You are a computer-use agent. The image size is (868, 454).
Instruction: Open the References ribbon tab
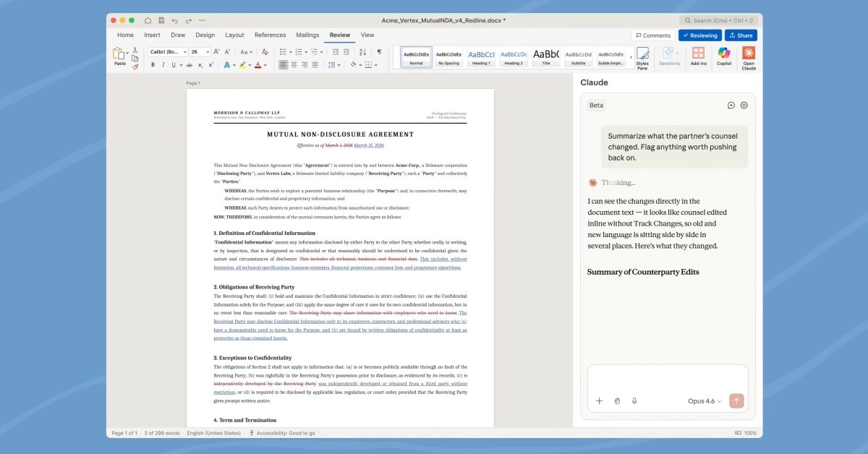[270, 35]
